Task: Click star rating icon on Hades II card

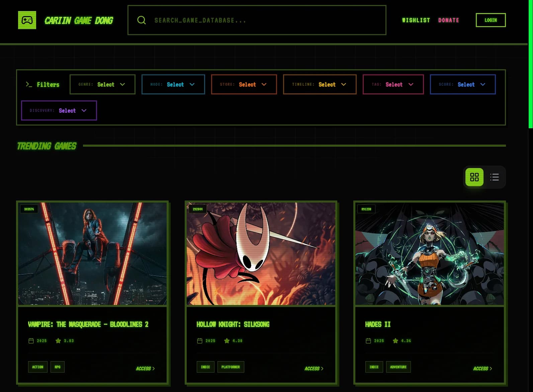Action: [395, 341]
